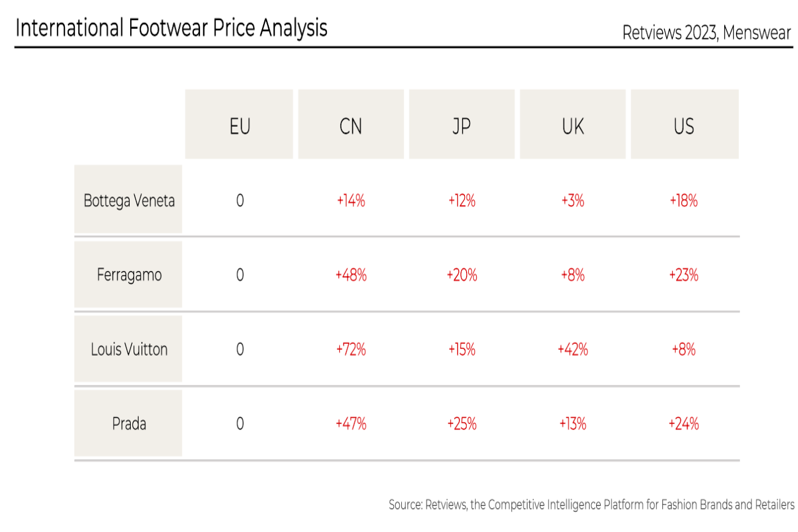Click the Prada row label

point(128,423)
